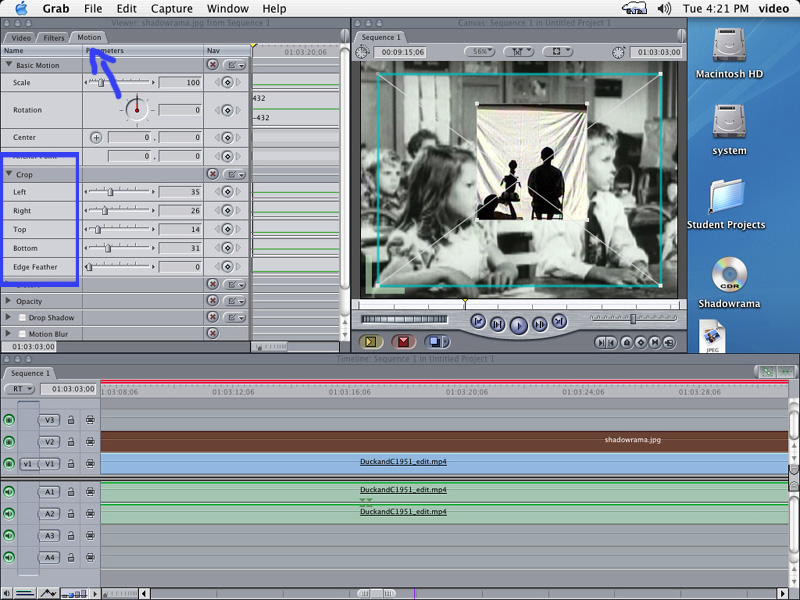800x600 pixels.
Task: Enable the Motion Blur checkbox
Action: coord(22,334)
